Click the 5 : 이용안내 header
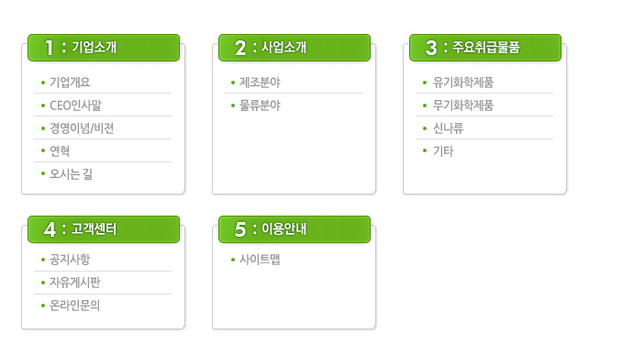The height and width of the screenshot is (356, 644). pos(294,229)
